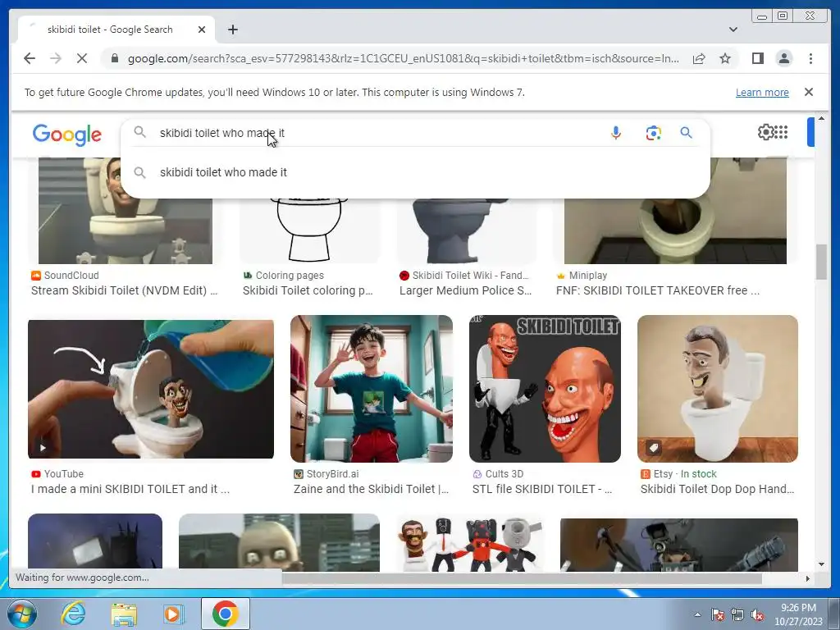The image size is (840, 630).
Task: Open the Larger Medium Police image
Action: point(466,231)
